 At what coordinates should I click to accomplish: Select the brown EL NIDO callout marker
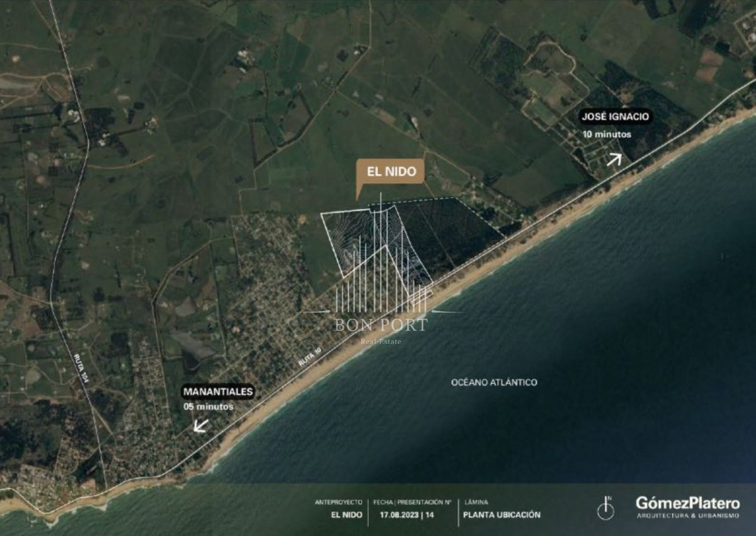pos(389,172)
